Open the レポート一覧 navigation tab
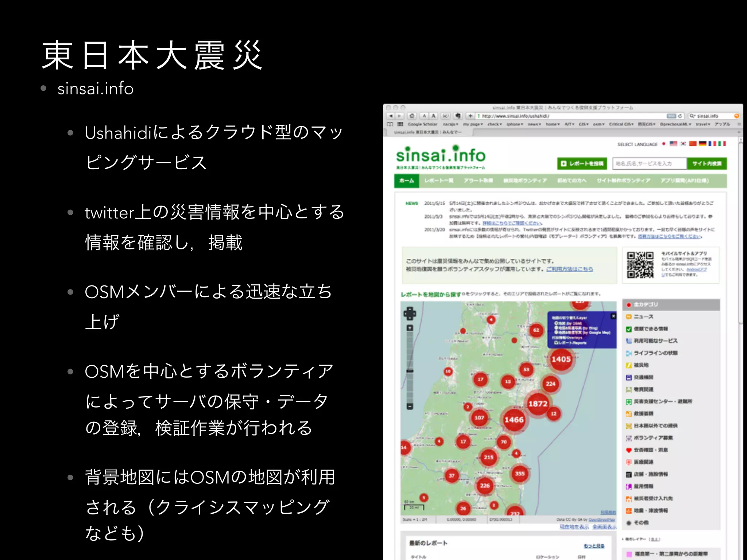Screen dimensions: 747x560 [x=439, y=180]
